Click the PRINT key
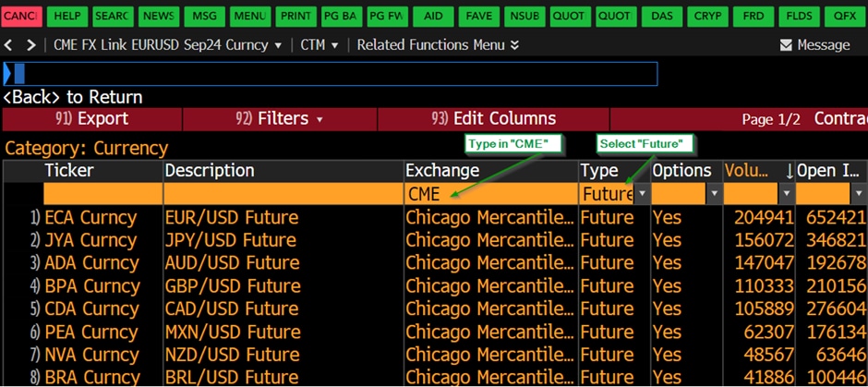The height and width of the screenshot is (387, 868). 295,17
